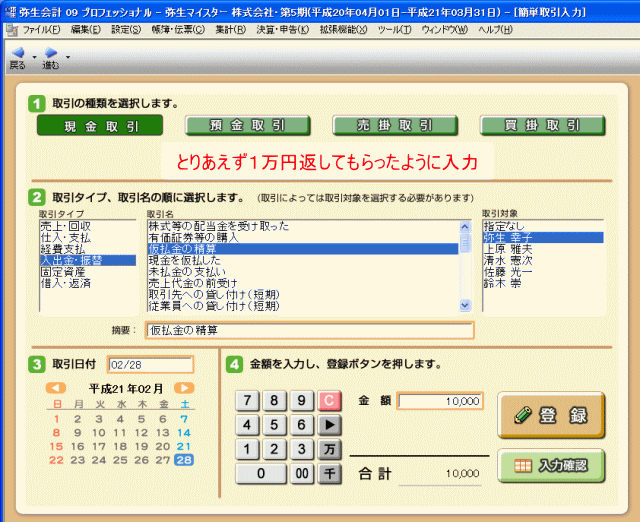The height and width of the screenshot is (522, 640).
Task: Open the ツール(T) menu
Action: [x=394, y=30]
